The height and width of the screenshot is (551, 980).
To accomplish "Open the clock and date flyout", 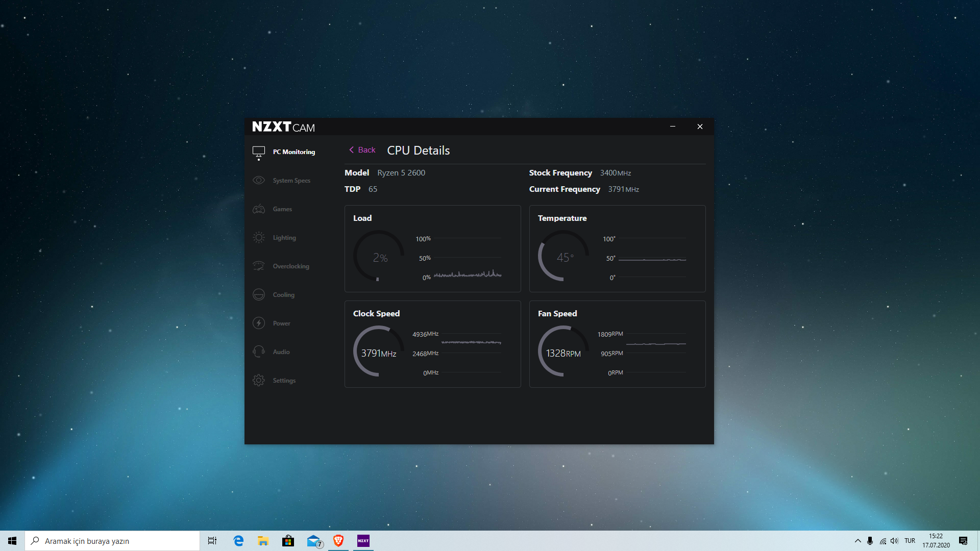I will pos(936,541).
